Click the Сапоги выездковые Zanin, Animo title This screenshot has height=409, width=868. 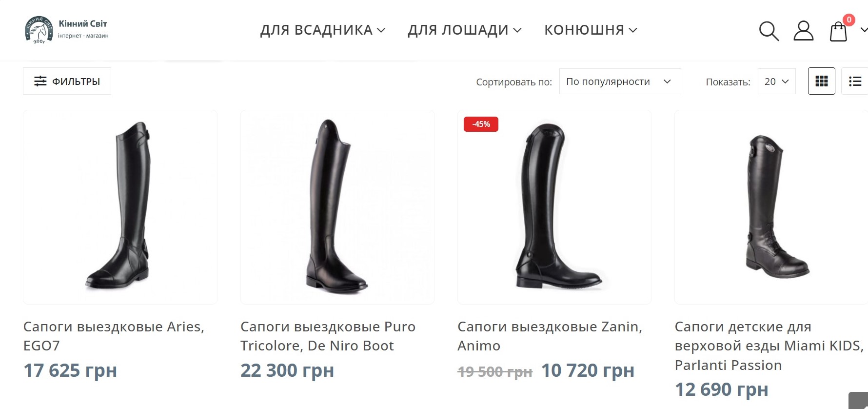click(x=550, y=336)
